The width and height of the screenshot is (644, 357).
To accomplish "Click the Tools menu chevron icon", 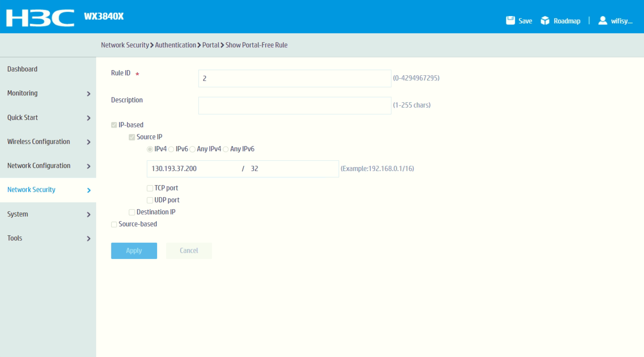I will tap(88, 238).
